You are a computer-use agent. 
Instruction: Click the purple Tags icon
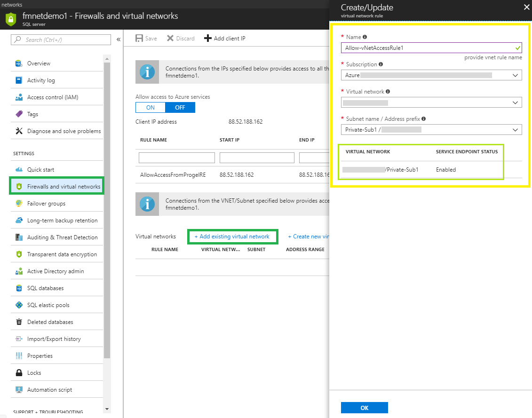click(19, 114)
